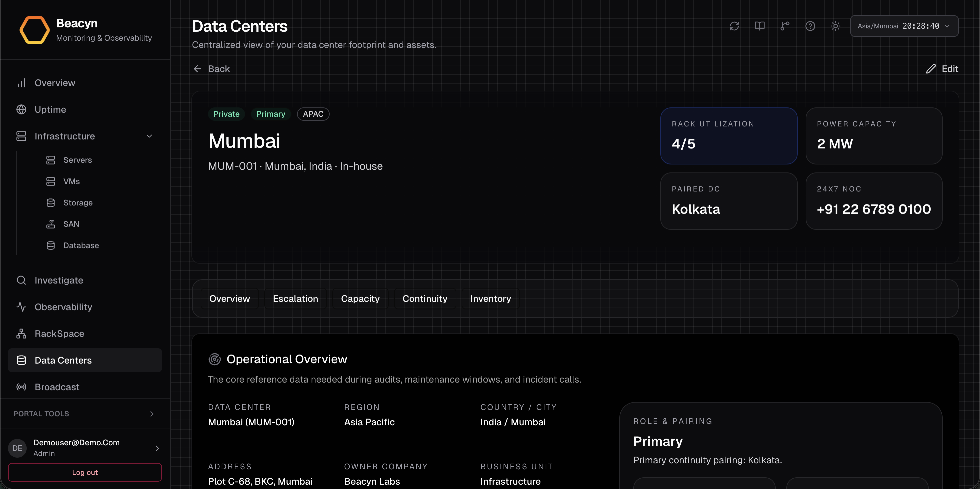Click the Infrastructure server icon
This screenshot has width=980, height=489.
coord(21,136)
